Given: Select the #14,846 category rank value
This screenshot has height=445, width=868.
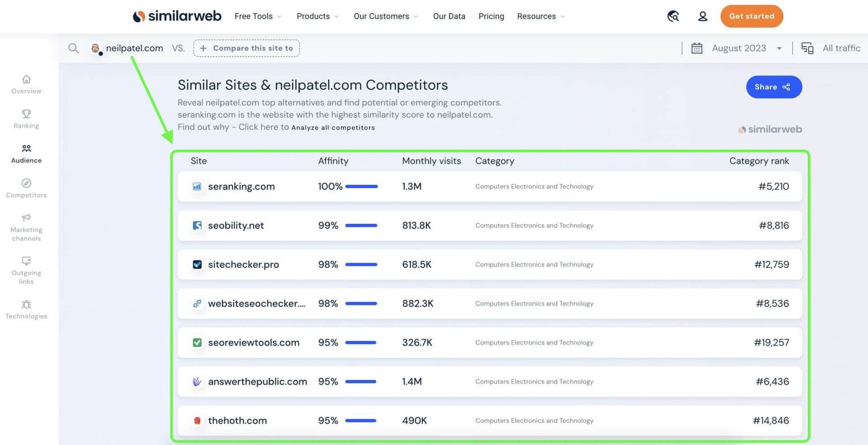Looking at the screenshot, I should [x=771, y=421].
